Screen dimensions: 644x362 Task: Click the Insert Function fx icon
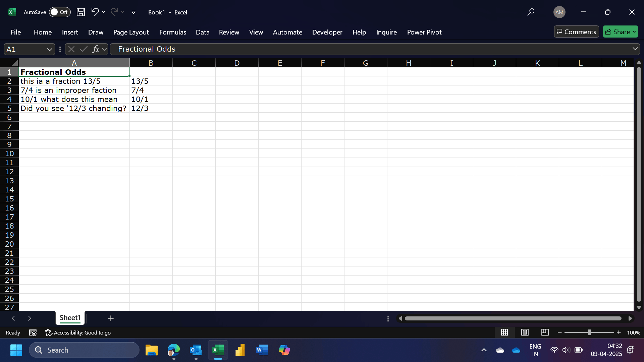click(x=96, y=49)
